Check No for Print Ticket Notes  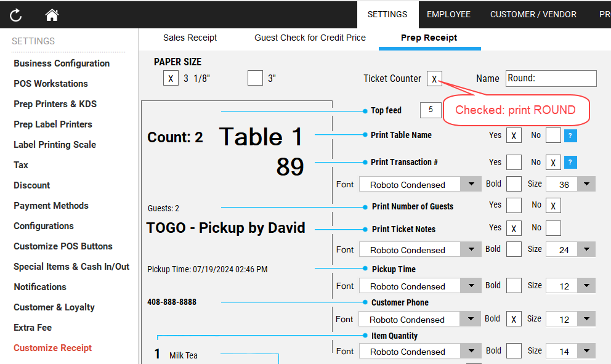[553, 229]
